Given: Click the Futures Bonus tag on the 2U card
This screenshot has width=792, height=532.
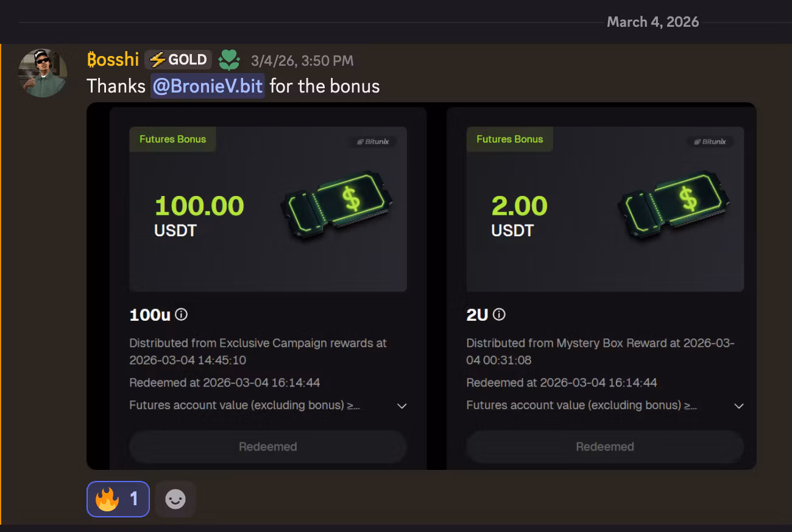Looking at the screenshot, I should coord(509,139).
